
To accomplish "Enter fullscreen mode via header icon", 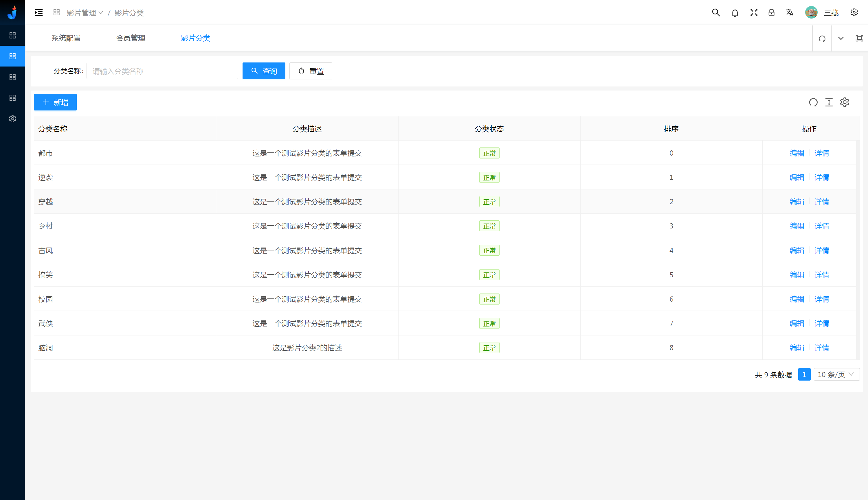I will [x=754, y=13].
